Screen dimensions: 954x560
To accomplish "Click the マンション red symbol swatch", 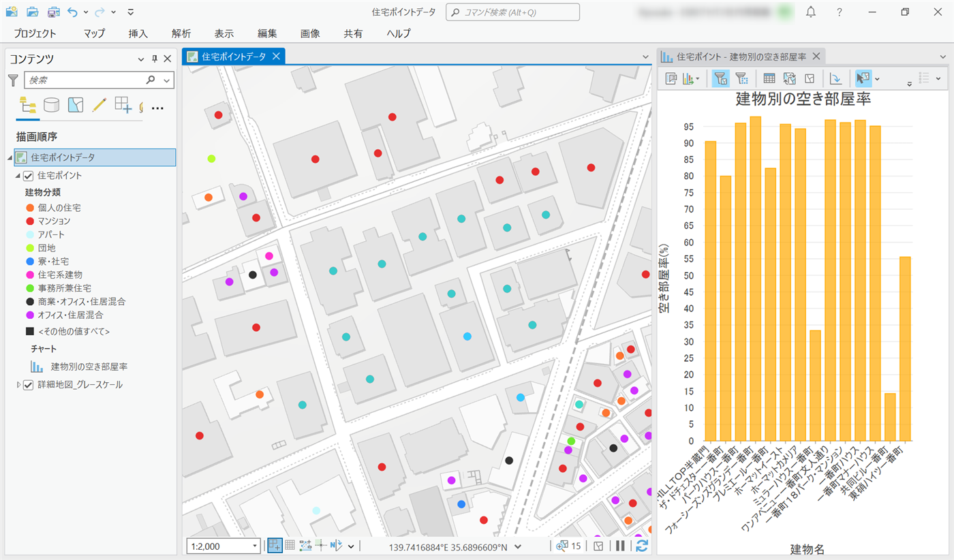I will (x=30, y=221).
